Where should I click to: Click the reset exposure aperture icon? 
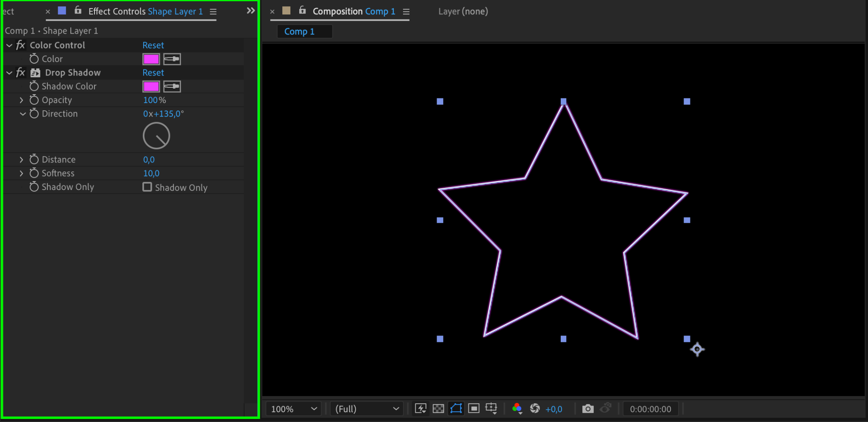coord(535,408)
